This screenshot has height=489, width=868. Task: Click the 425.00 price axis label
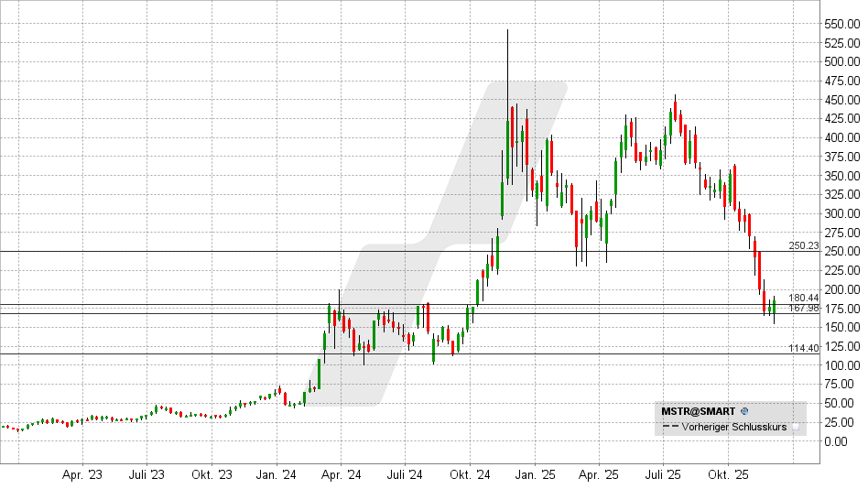pyautogui.click(x=842, y=119)
